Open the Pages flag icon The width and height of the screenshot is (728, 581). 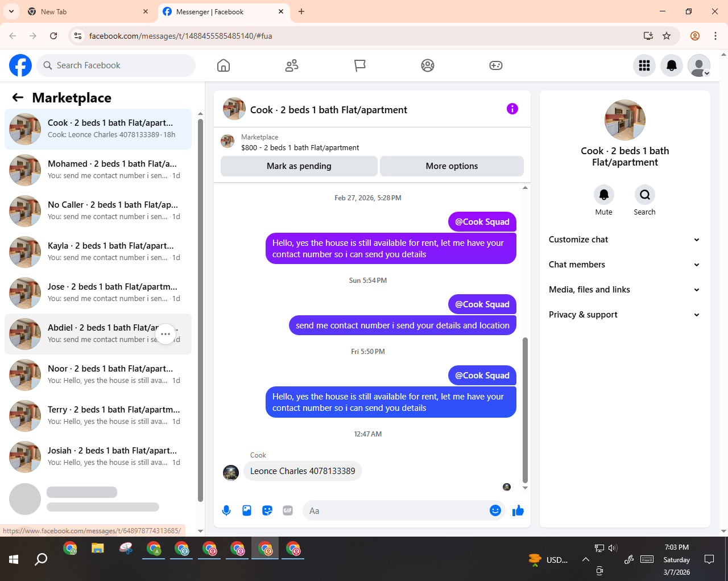click(x=359, y=65)
